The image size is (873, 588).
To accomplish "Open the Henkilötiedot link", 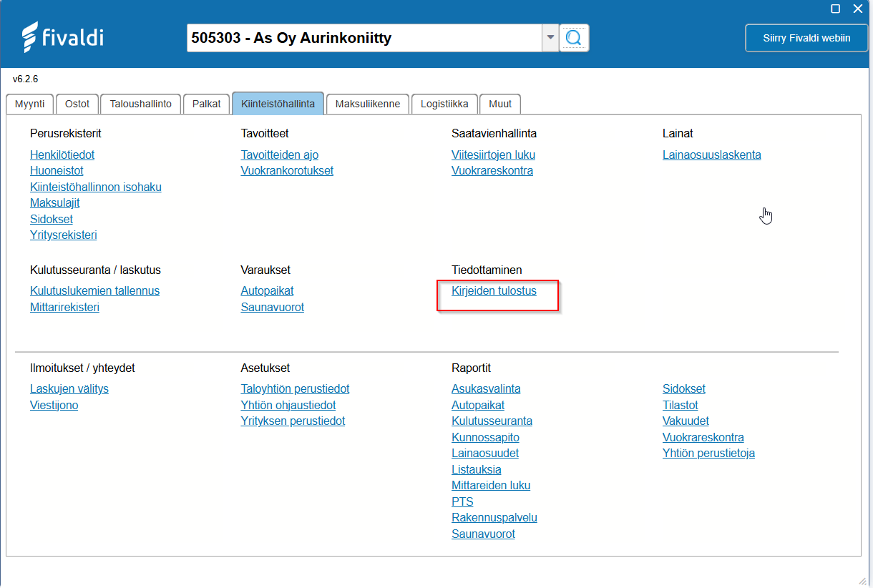I will click(x=62, y=155).
